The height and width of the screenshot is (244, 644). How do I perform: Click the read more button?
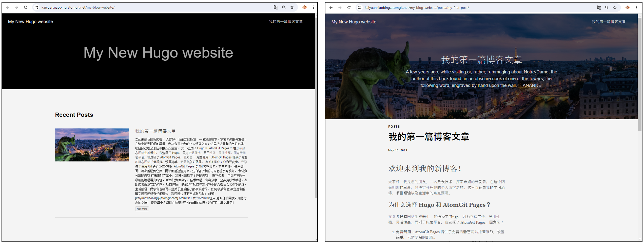click(142, 209)
